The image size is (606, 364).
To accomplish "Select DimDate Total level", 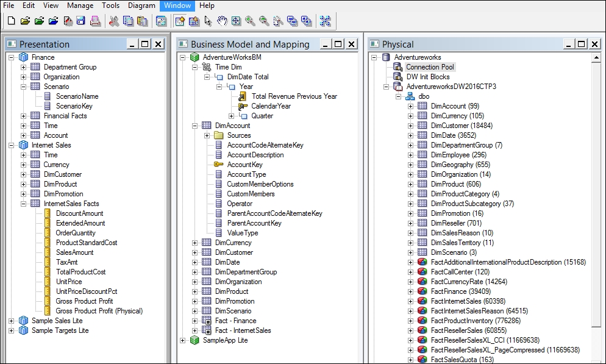I will 248,77.
